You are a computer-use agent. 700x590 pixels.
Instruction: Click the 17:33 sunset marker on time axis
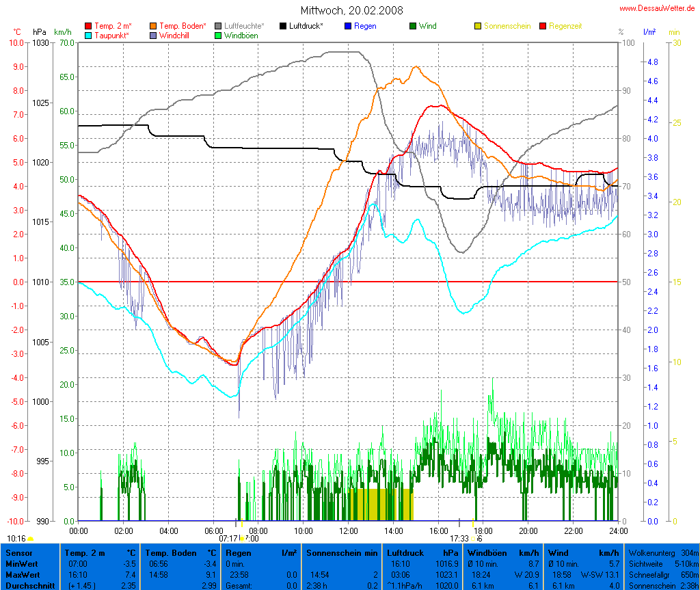coord(459,538)
